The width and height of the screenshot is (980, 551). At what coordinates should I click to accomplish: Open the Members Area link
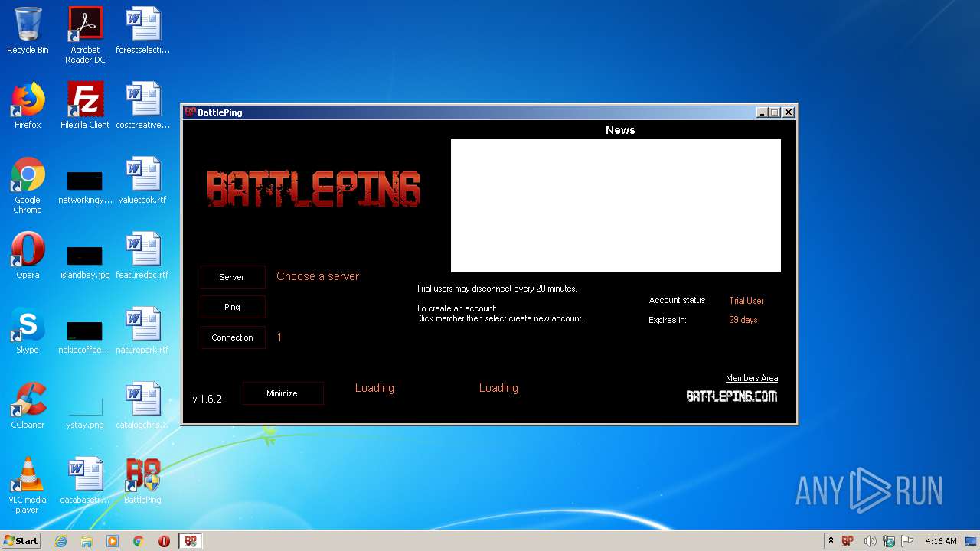point(752,378)
